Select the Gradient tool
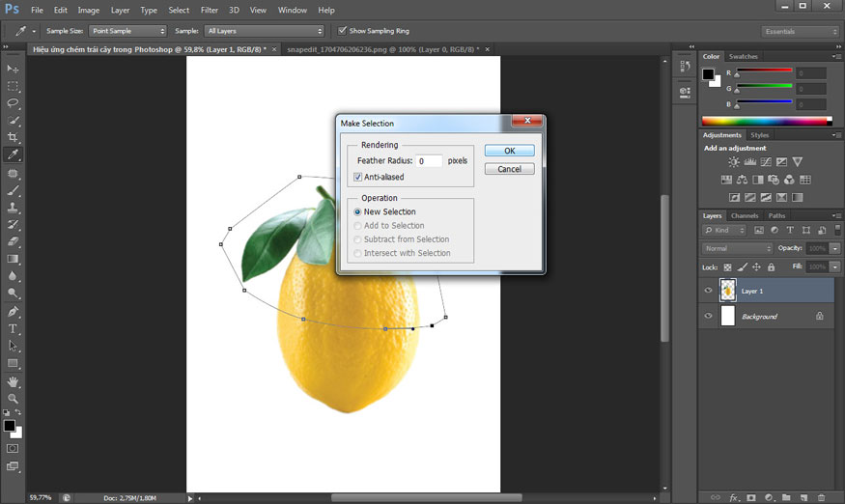 pos(13,260)
